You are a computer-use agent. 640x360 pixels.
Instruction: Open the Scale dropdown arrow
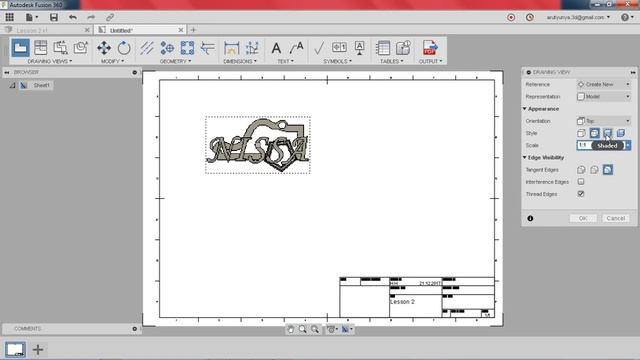(628, 145)
